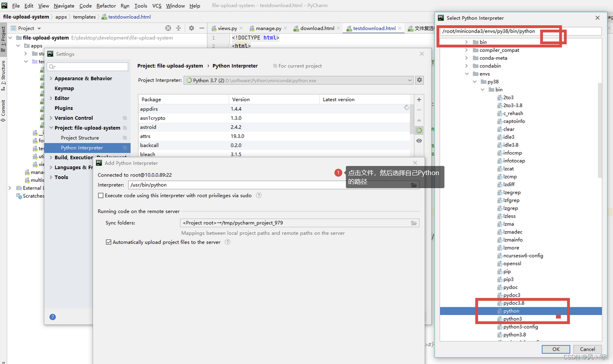Open the Project view settings gear
The width and height of the screenshot is (613, 364).
pos(191,28)
